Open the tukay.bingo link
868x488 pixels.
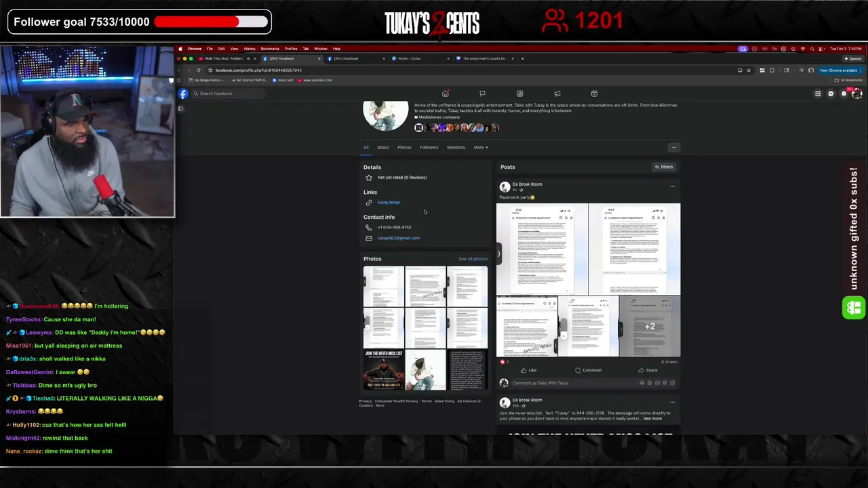(389, 203)
